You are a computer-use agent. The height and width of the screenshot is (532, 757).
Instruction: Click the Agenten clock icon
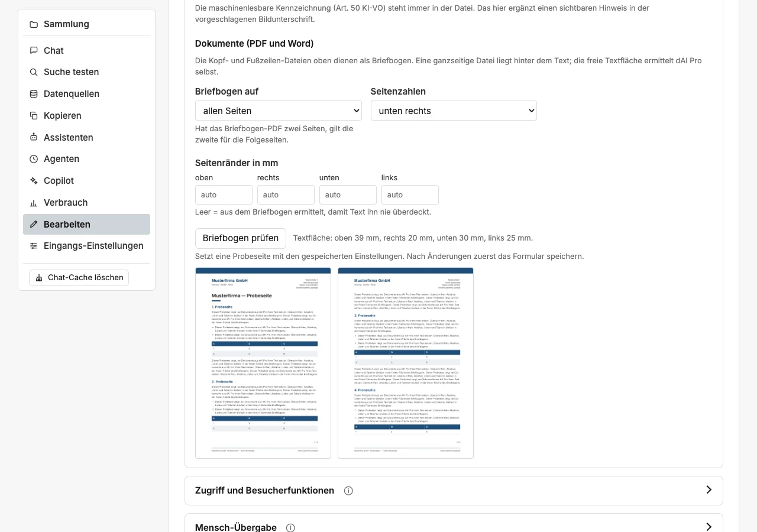click(x=34, y=159)
